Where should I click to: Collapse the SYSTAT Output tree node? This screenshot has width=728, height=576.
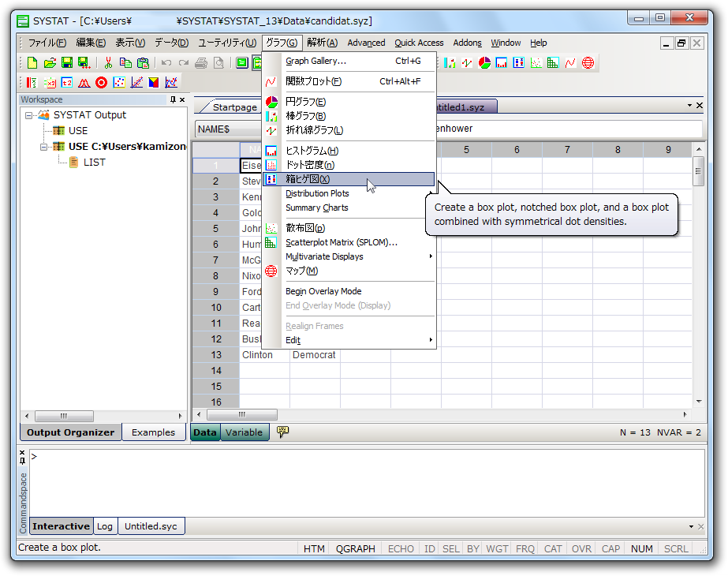pos(28,115)
